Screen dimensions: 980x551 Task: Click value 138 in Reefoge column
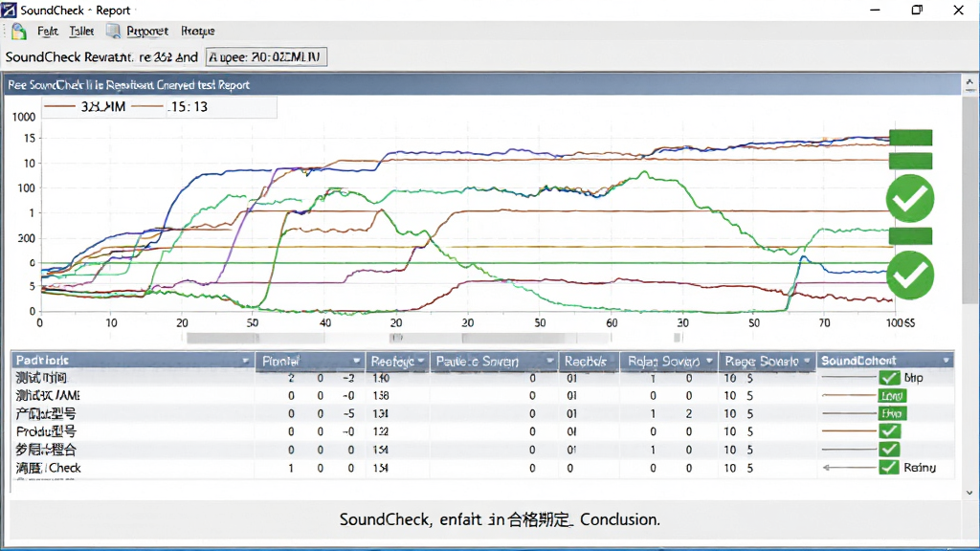pyautogui.click(x=381, y=395)
